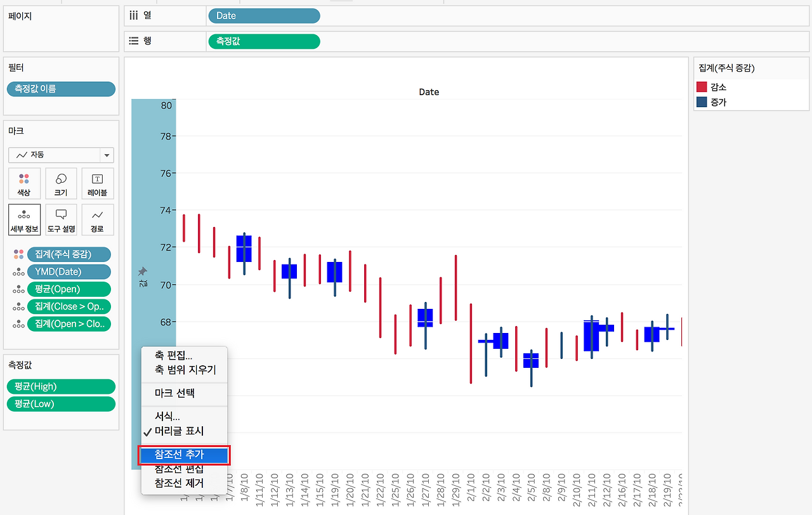Toggle 머리글 표시 checked menu item
This screenshot has height=515, width=812.
[179, 431]
